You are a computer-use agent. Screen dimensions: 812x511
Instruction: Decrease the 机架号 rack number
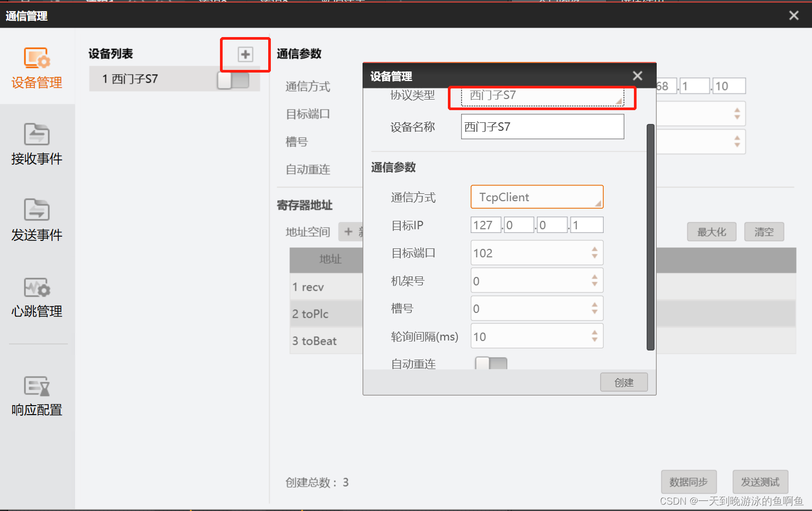point(595,285)
